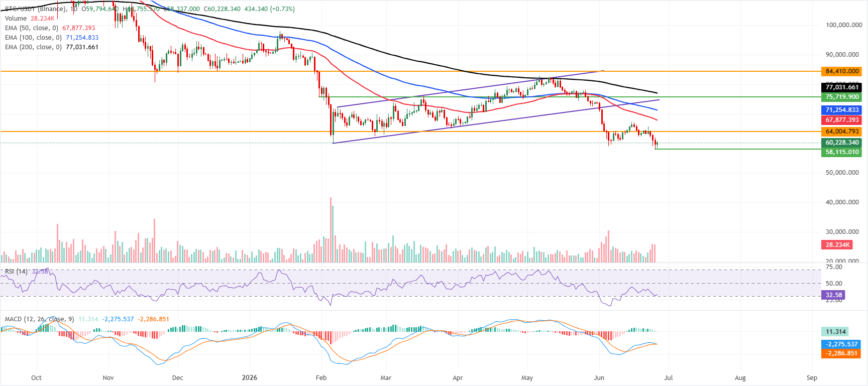The width and height of the screenshot is (868, 386).
Task: Click the red 28.234K volume axis label
Action: (x=837, y=245)
